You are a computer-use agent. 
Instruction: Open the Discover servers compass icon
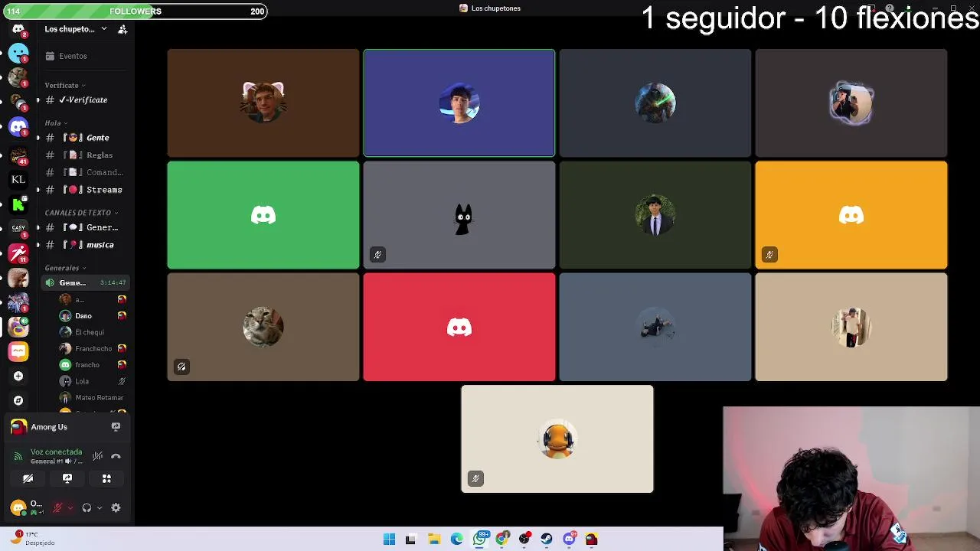point(18,400)
